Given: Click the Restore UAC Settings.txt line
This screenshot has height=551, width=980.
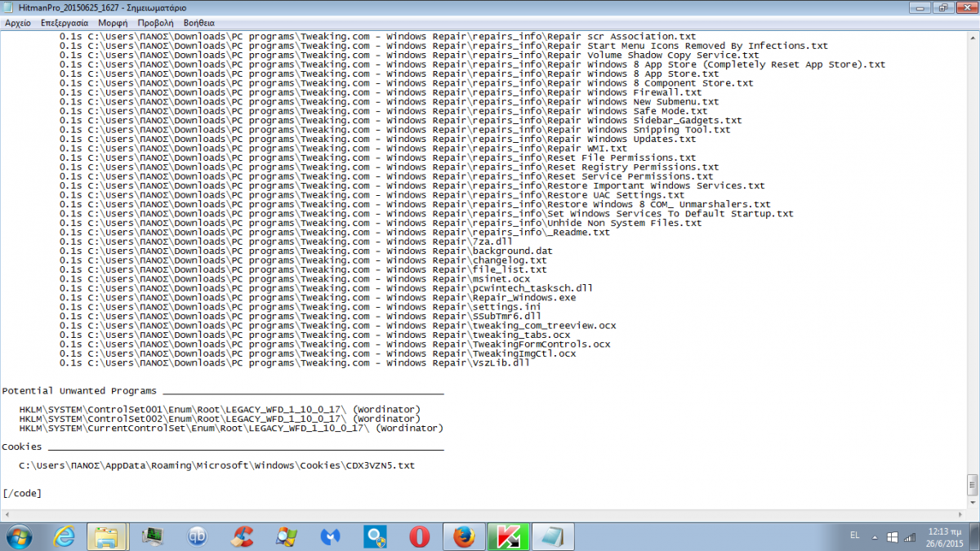Looking at the screenshot, I should (372, 195).
